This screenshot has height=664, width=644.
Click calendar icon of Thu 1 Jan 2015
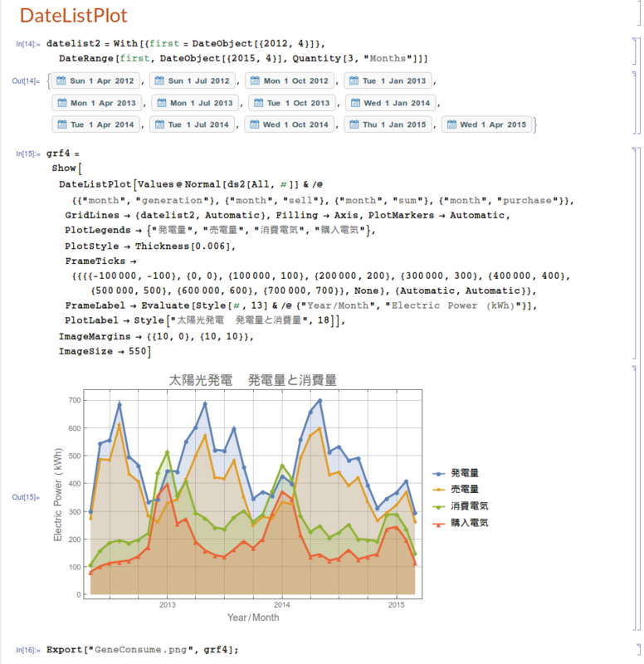click(354, 124)
